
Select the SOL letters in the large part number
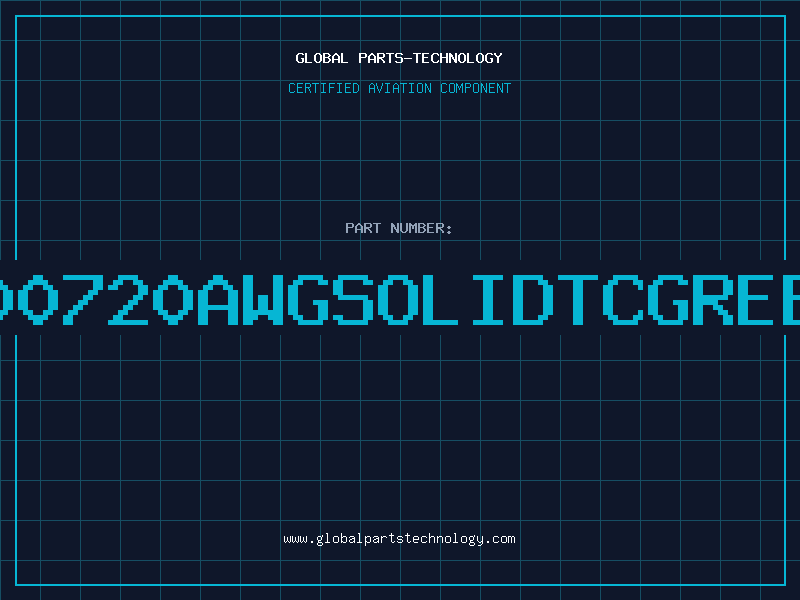coord(395,300)
